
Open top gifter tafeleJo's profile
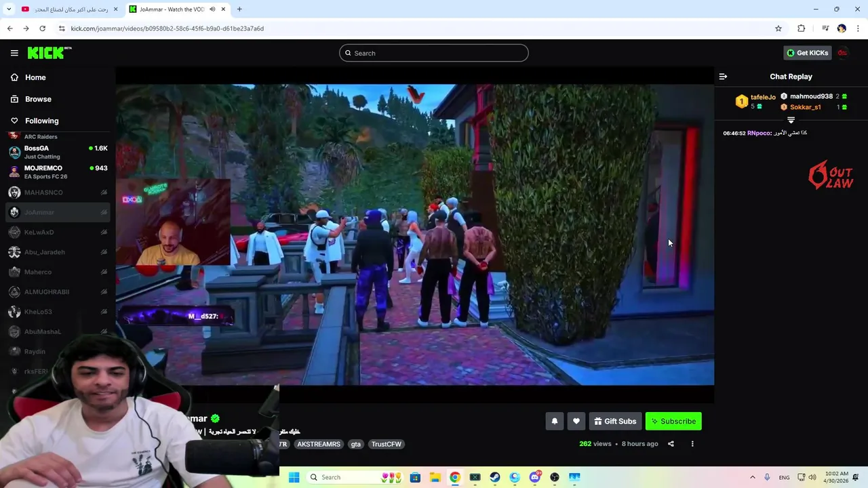[x=763, y=97]
